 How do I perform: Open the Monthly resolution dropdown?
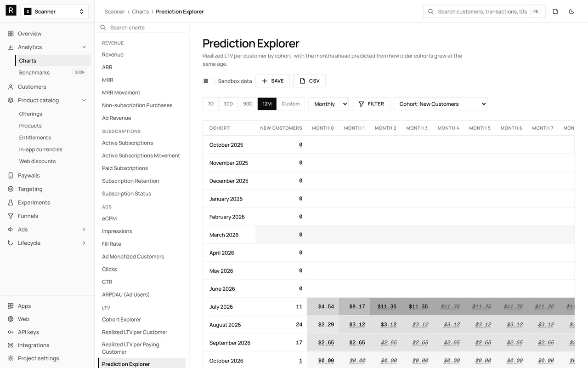328,104
